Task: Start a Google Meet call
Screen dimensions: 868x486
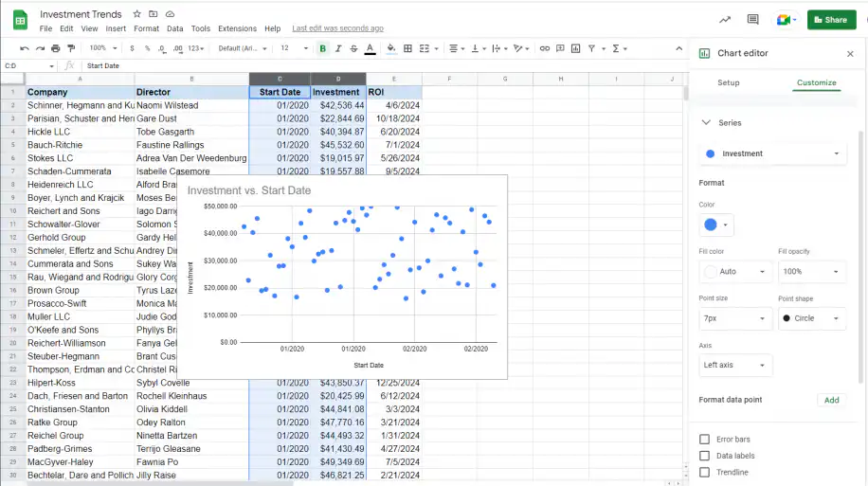Action: 786,20
